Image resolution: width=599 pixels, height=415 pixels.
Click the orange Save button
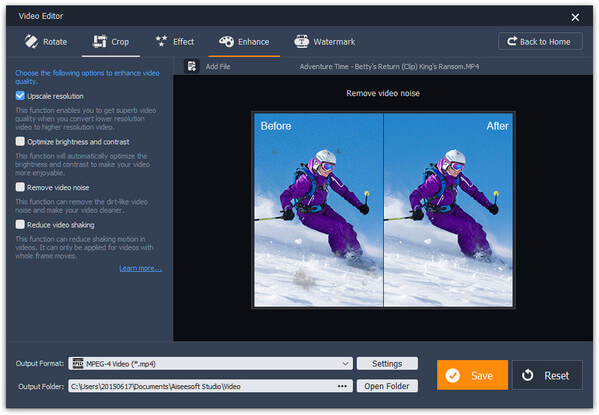pos(472,375)
